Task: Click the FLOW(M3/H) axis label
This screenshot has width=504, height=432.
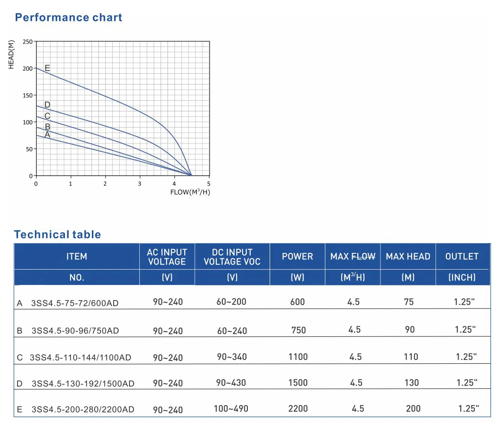Action: (190, 192)
